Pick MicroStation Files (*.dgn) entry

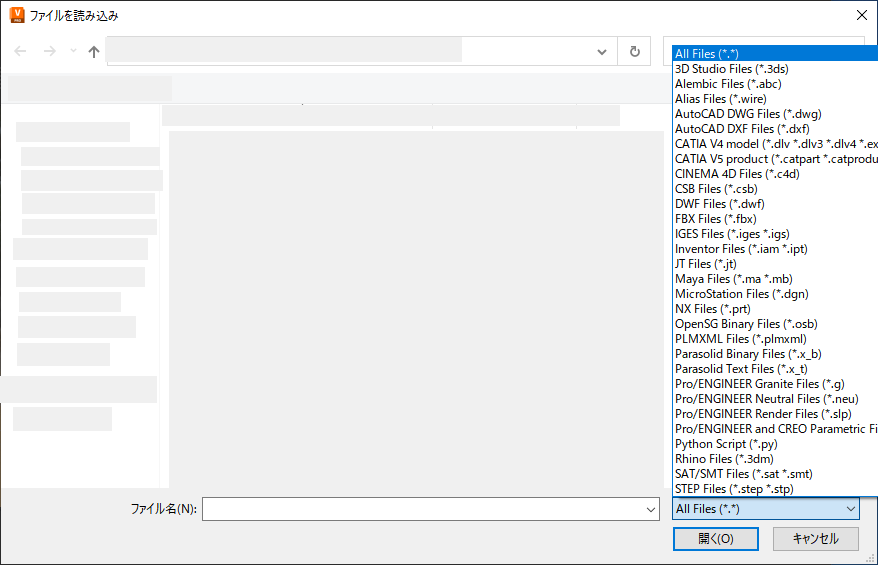775,294
